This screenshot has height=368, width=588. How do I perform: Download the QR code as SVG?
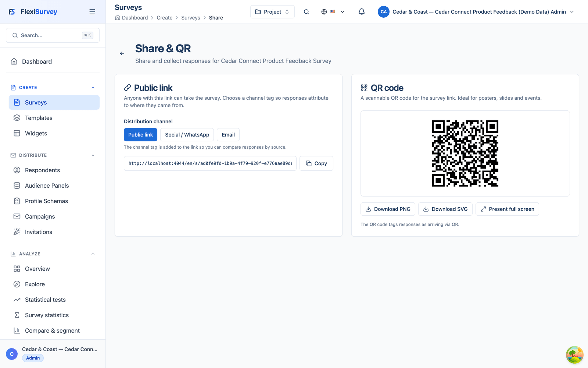tap(445, 209)
